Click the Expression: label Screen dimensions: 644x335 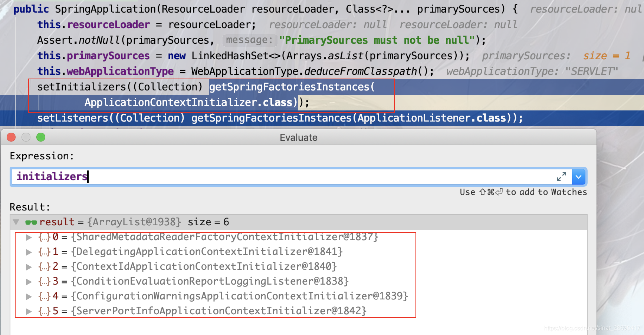[x=42, y=156]
